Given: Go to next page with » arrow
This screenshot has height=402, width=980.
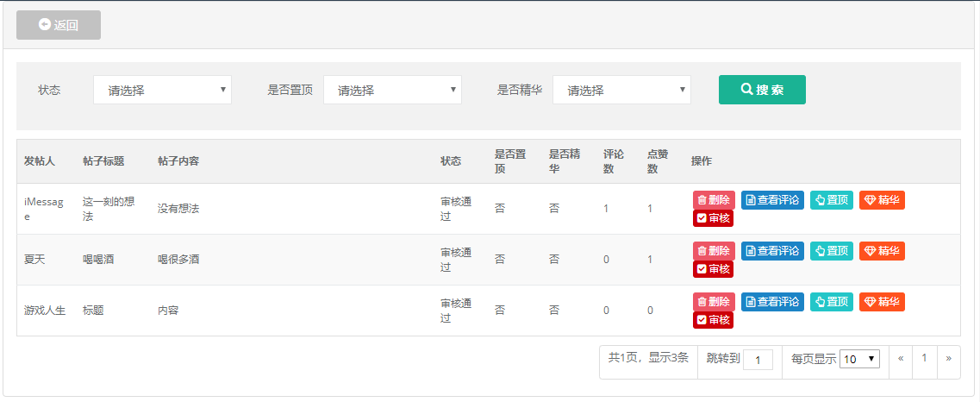Looking at the screenshot, I should pyautogui.click(x=949, y=359).
